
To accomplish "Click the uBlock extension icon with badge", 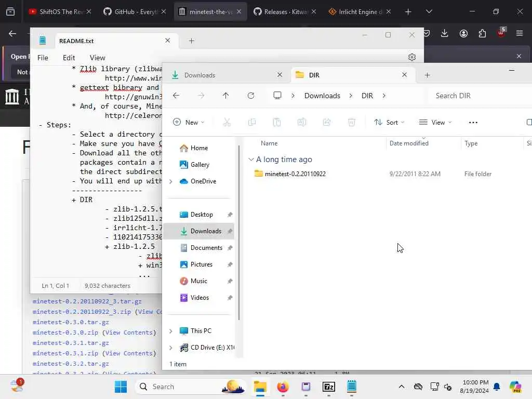I will (x=501, y=33).
